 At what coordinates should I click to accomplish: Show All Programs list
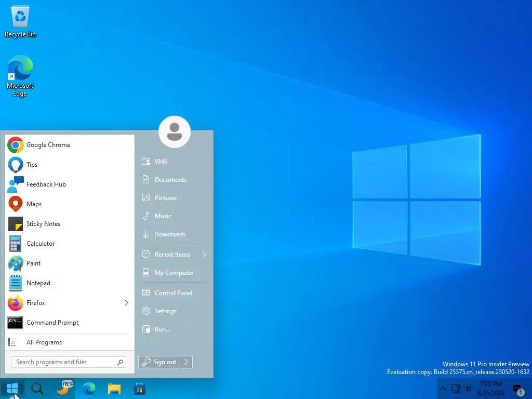70,342
